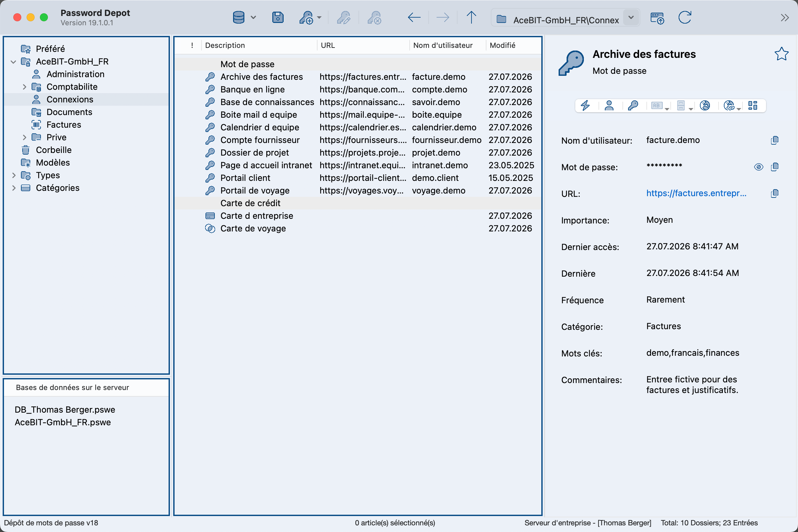Click the globe-with-link icon

[x=729, y=105]
